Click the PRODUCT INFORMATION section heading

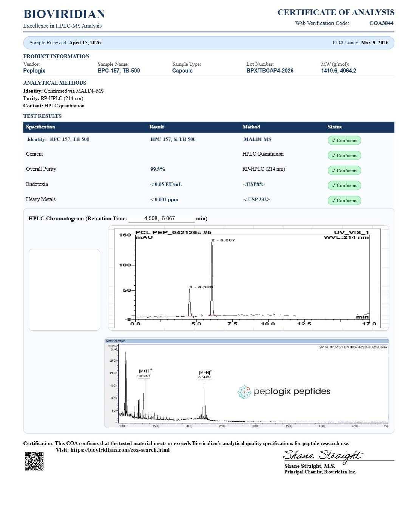[x=56, y=56]
